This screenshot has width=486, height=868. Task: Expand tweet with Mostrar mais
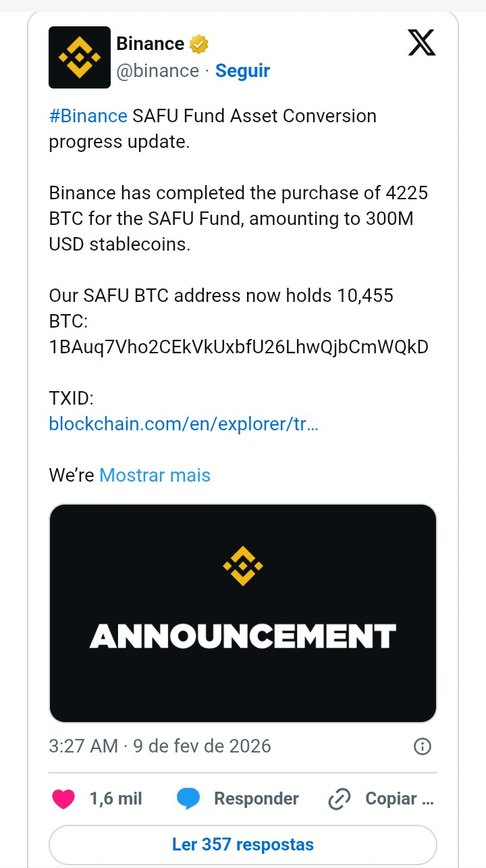(155, 476)
